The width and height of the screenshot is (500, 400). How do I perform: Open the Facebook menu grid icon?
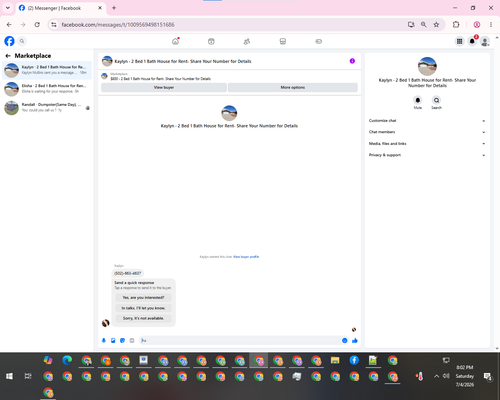459,41
